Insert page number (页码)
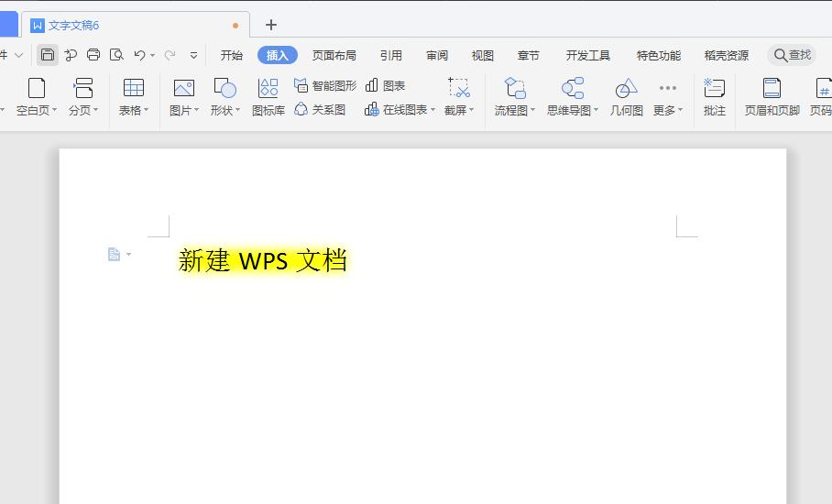The image size is (832, 504). coord(821,96)
